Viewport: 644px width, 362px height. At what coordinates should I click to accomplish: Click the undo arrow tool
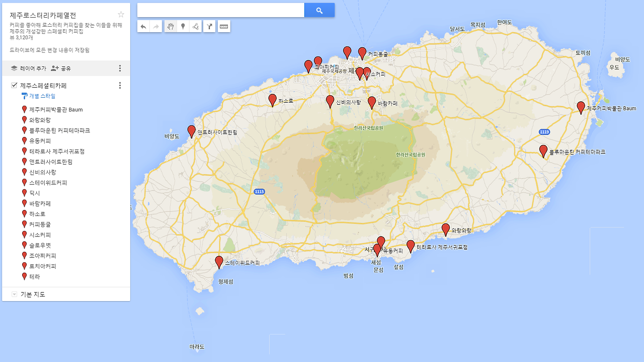tap(143, 26)
